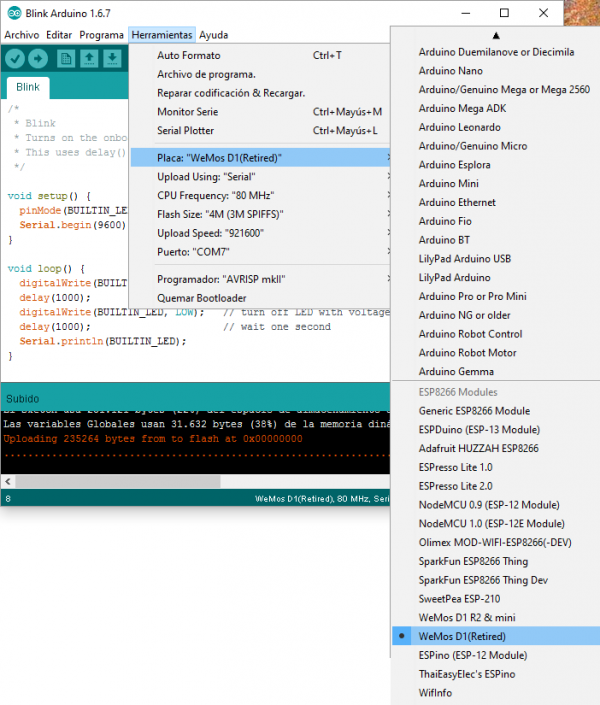The image size is (600, 705).
Task: Click the Open sketch toolbar icon
Action: point(89,59)
